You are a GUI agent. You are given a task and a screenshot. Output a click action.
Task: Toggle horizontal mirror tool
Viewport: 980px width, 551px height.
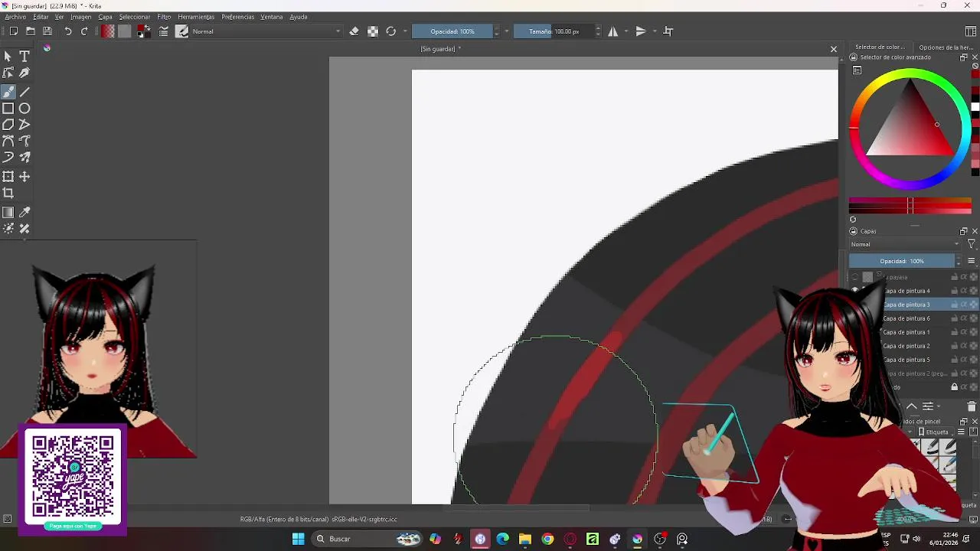point(613,31)
